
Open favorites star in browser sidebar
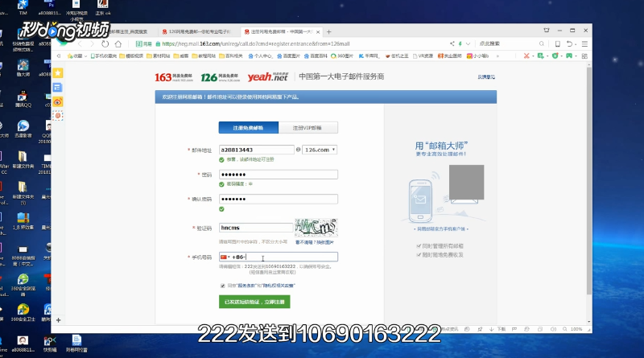tap(58, 73)
